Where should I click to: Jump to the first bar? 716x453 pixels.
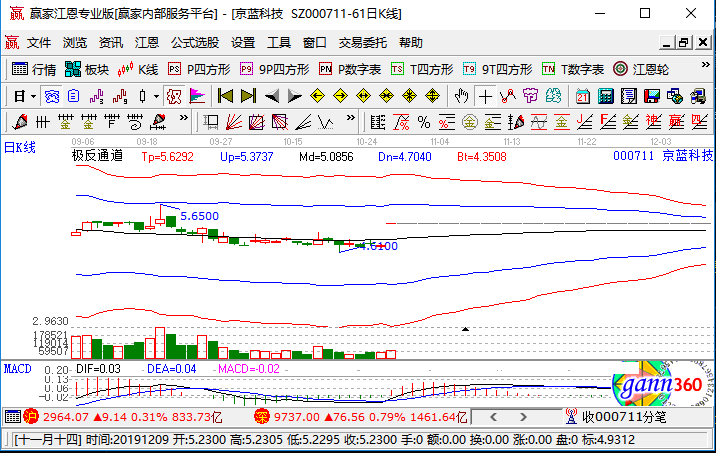pos(225,96)
